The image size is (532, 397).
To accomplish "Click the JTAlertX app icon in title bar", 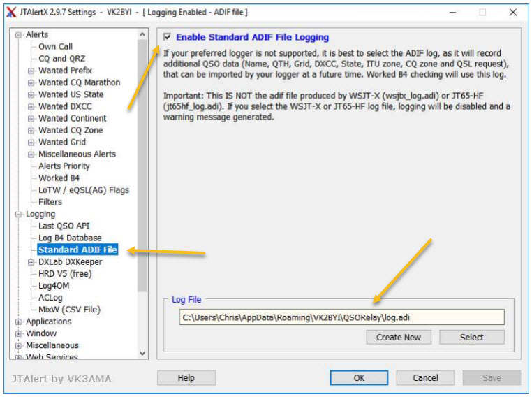I will [11, 12].
